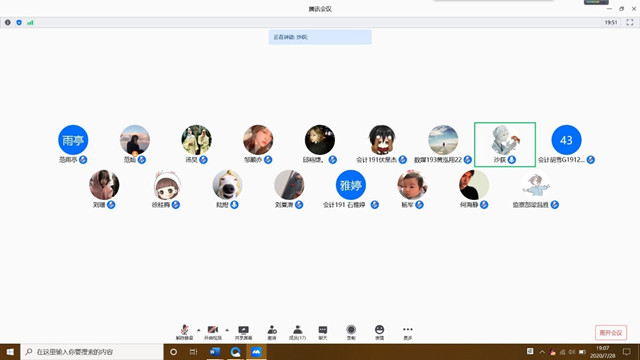
Task: Select the highlighted speaker's avatar tile
Action: pyautogui.click(x=505, y=144)
